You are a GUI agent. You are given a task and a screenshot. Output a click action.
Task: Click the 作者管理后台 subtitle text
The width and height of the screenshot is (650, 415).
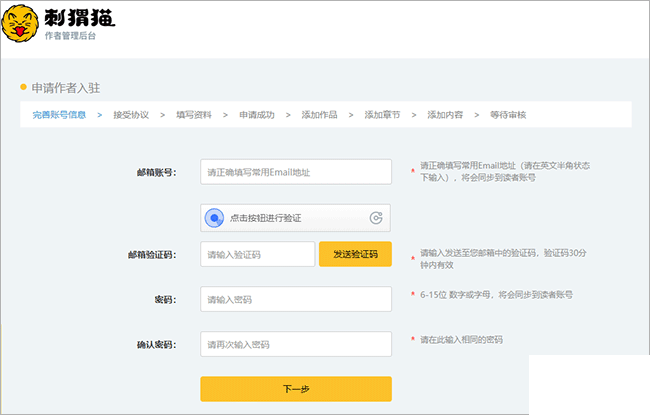[70, 36]
